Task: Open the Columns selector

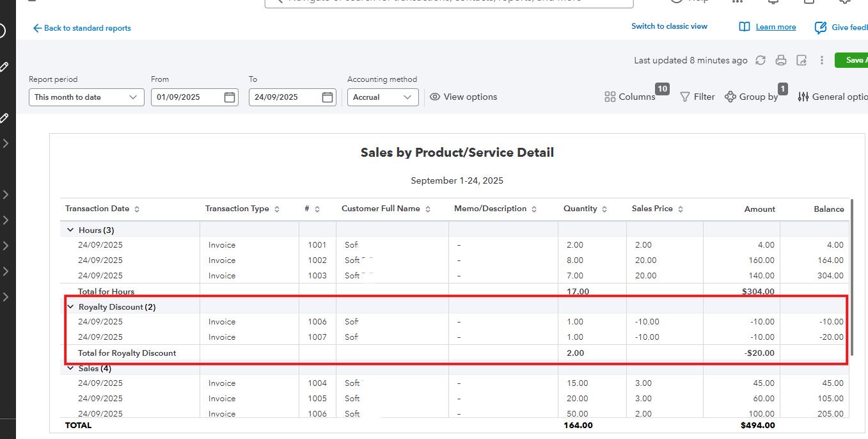Action: tap(630, 97)
